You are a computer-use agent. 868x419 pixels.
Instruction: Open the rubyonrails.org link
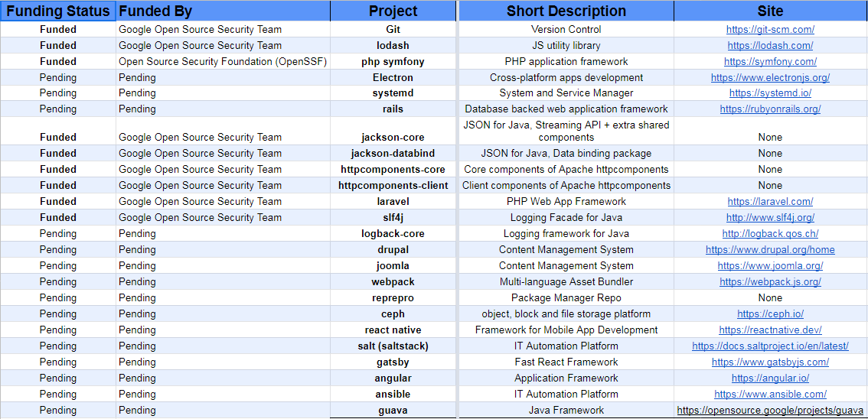coord(770,109)
